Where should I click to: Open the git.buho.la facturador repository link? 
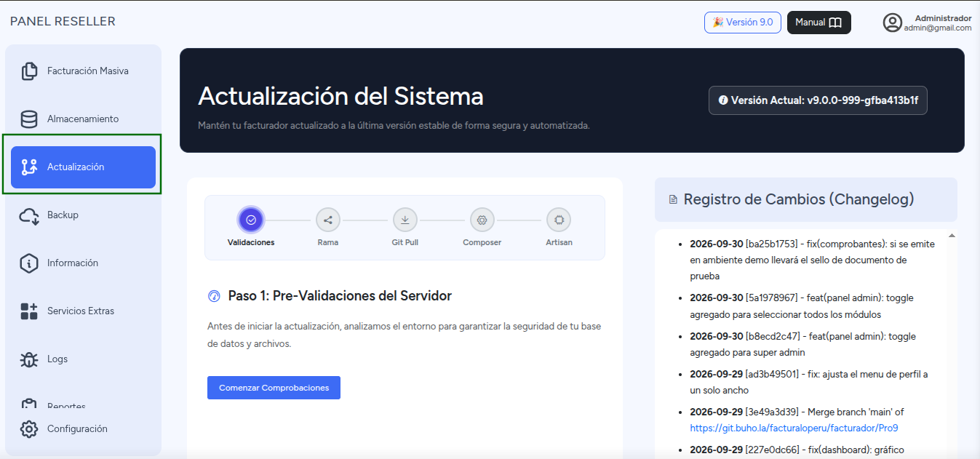[x=794, y=428]
